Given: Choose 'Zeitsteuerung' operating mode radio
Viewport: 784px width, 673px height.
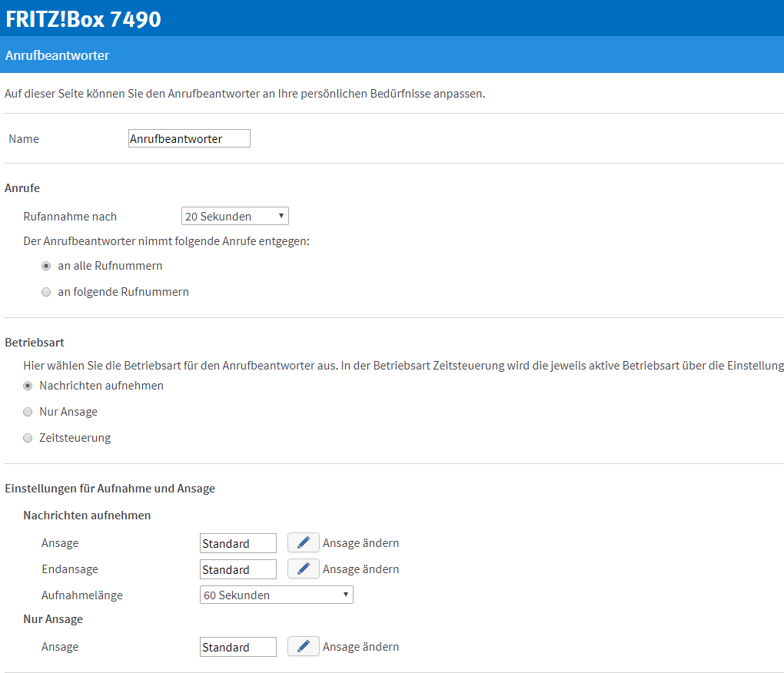Looking at the screenshot, I should (x=28, y=438).
